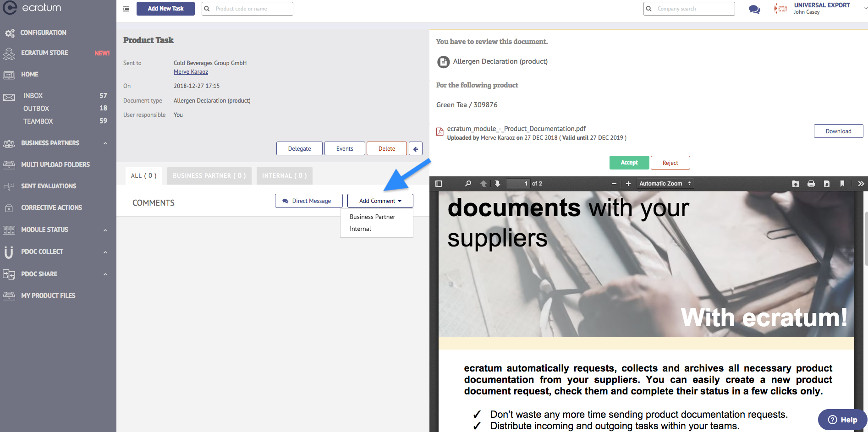Click the Inbox envelope icon
Viewport: 868px width, 432px height.
point(9,97)
